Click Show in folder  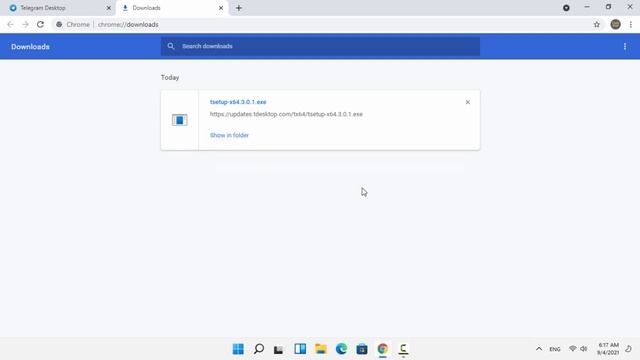(x=229, y=135)
